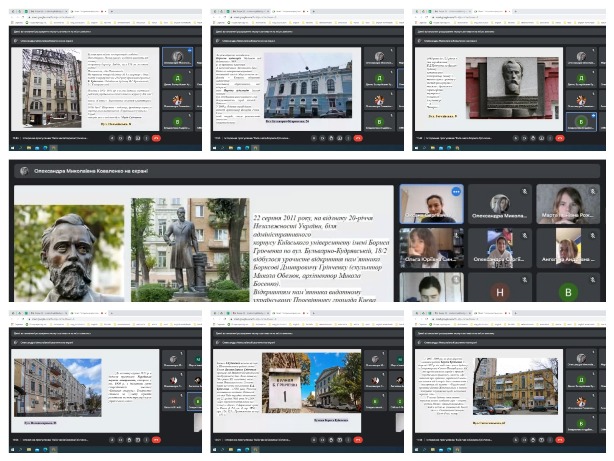Open more options in tall grey apartment slide window
Viewport: 614px width, 461px height.
click(146, 138)
